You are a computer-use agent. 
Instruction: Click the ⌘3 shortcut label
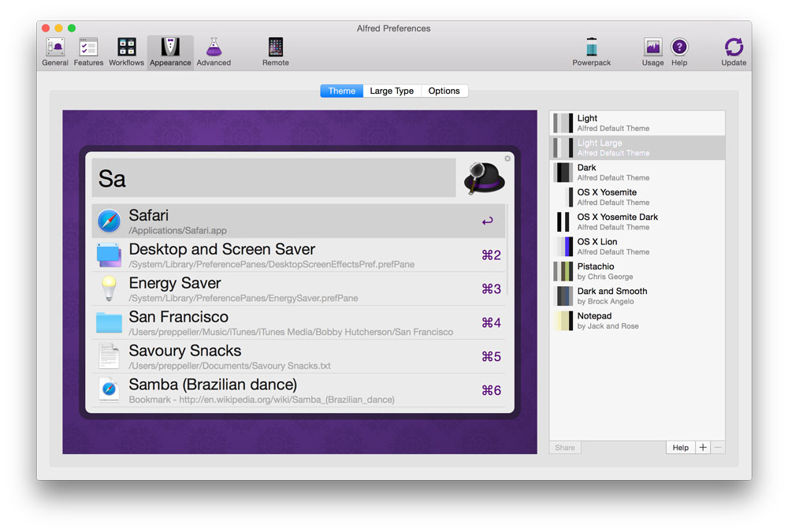[x=491, y=289]
